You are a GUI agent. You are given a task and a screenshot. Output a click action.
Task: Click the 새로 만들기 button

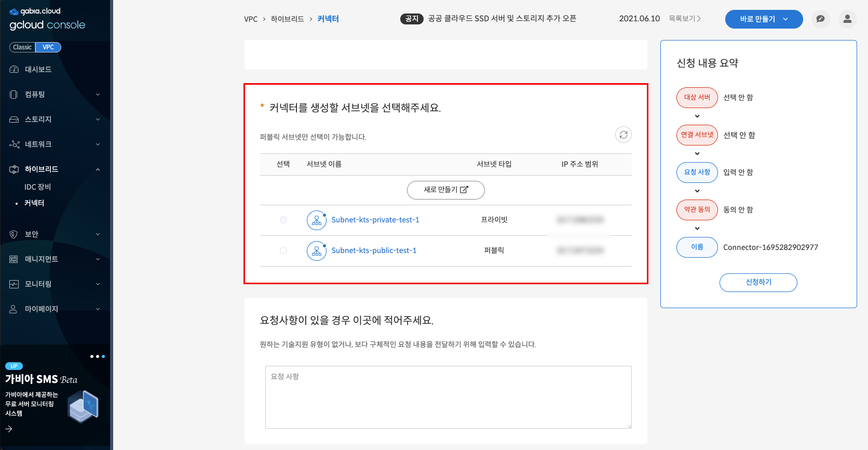[445, 190]
